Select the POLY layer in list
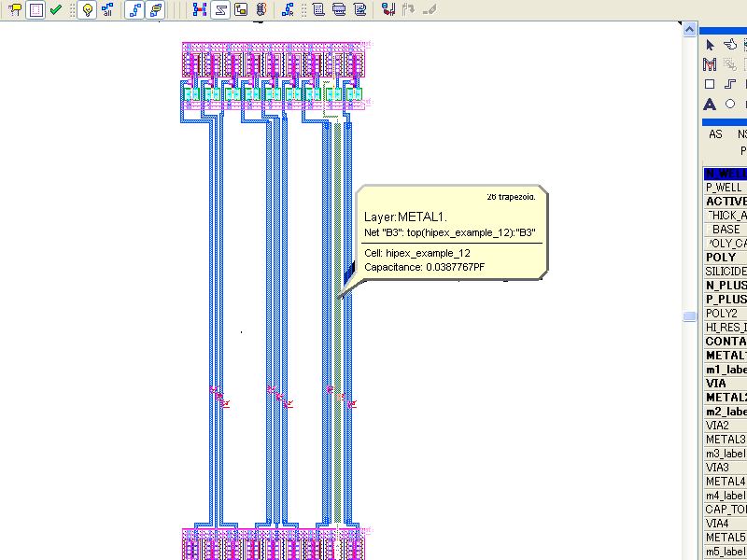The image size is (747, 560). [723, 258]
